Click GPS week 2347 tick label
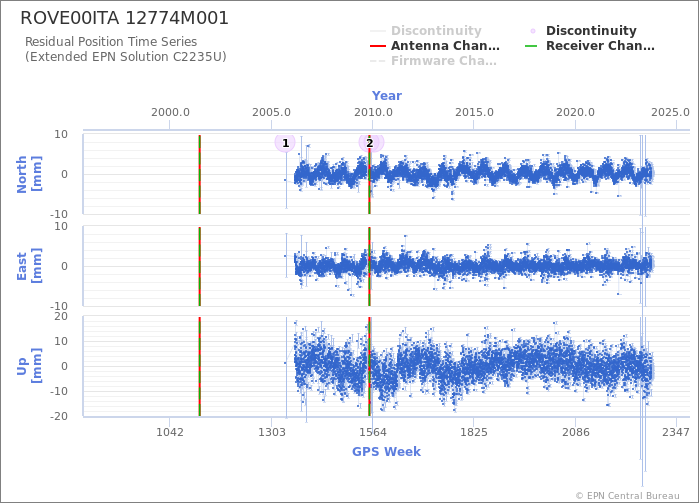This screenshot has height=504, width=700. (676, 432)
